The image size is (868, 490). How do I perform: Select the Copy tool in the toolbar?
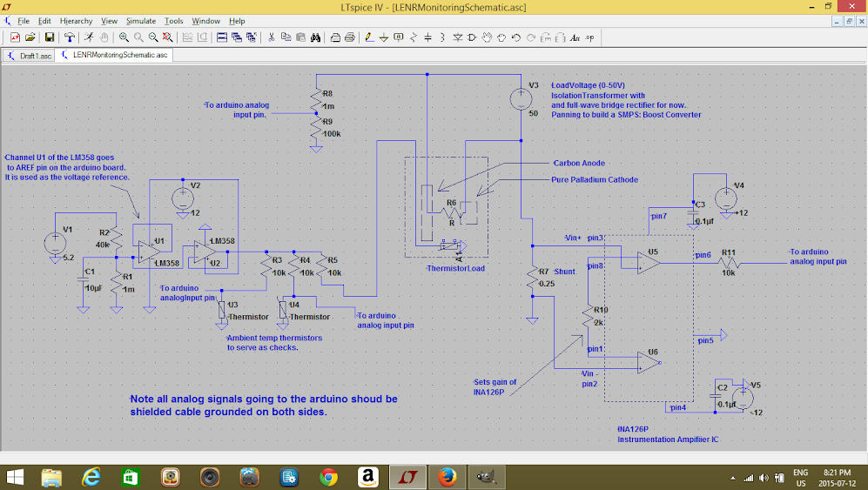coord(286,37)
